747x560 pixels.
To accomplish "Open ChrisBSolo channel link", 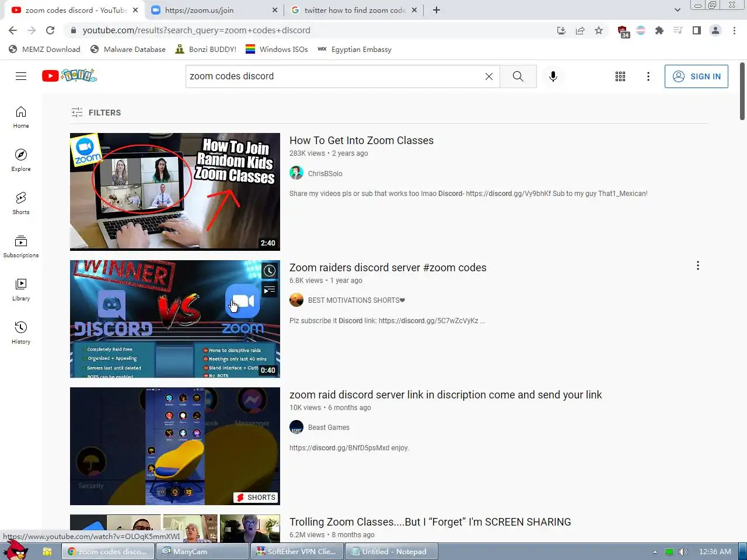I will (x=325, y=174).
